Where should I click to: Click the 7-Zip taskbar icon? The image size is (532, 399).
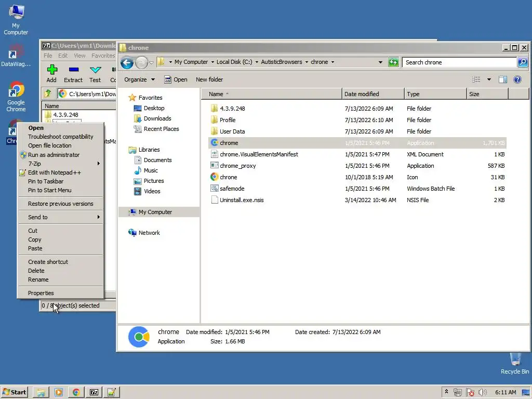(94, 393)
